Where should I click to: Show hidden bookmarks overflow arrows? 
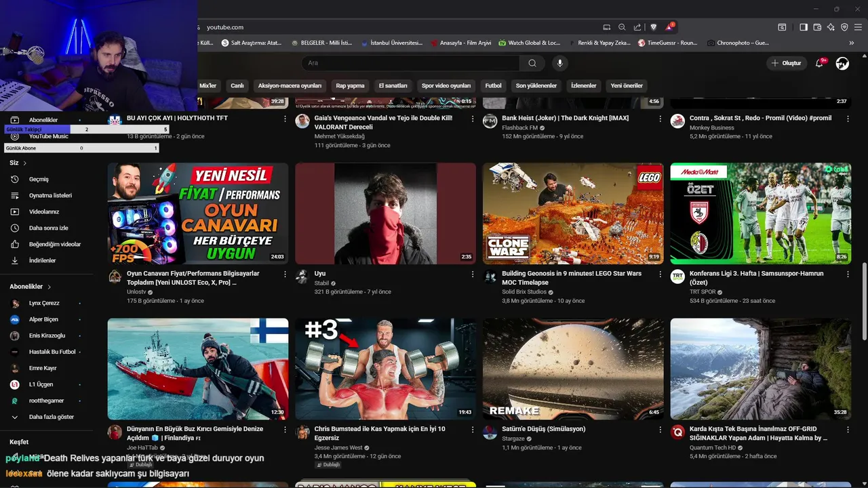[x=851, y=43]
